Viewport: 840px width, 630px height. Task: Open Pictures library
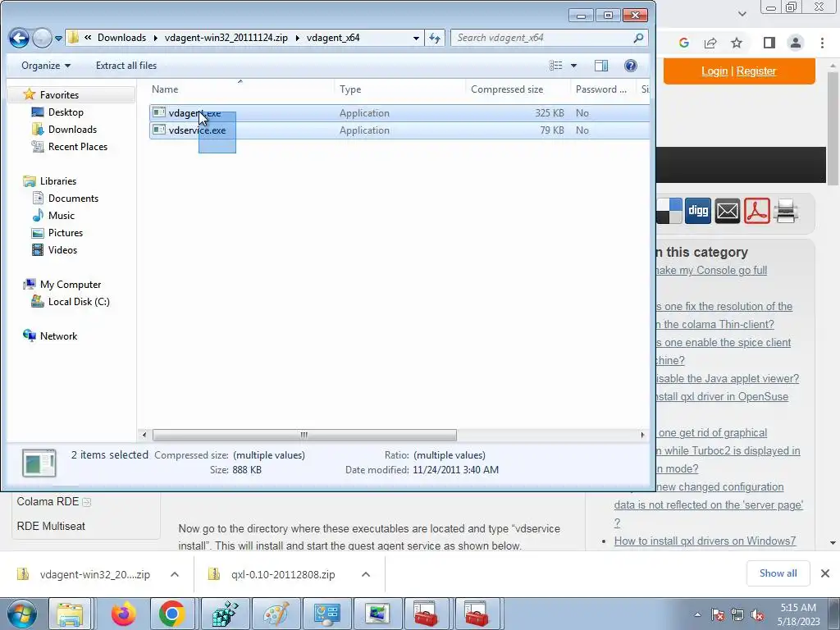66,232
